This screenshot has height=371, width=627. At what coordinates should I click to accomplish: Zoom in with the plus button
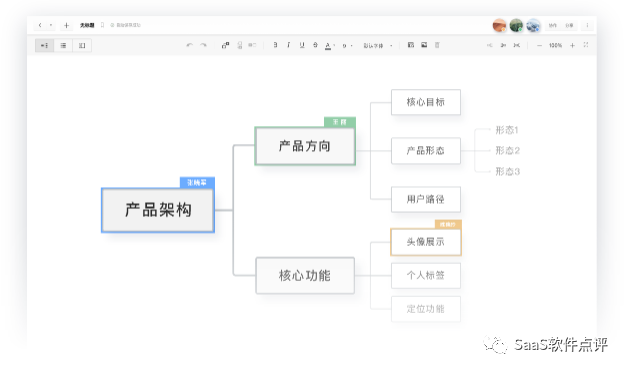572,46
